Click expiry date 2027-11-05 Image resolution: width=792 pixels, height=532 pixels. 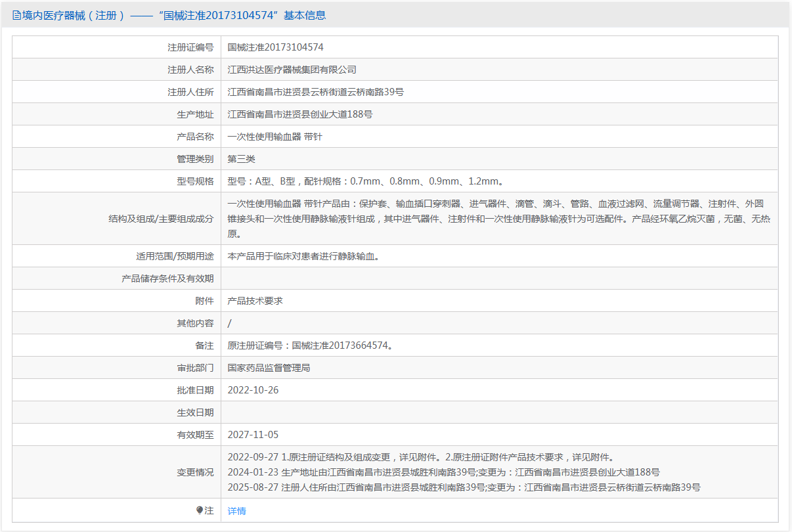(x=253, y=435)
